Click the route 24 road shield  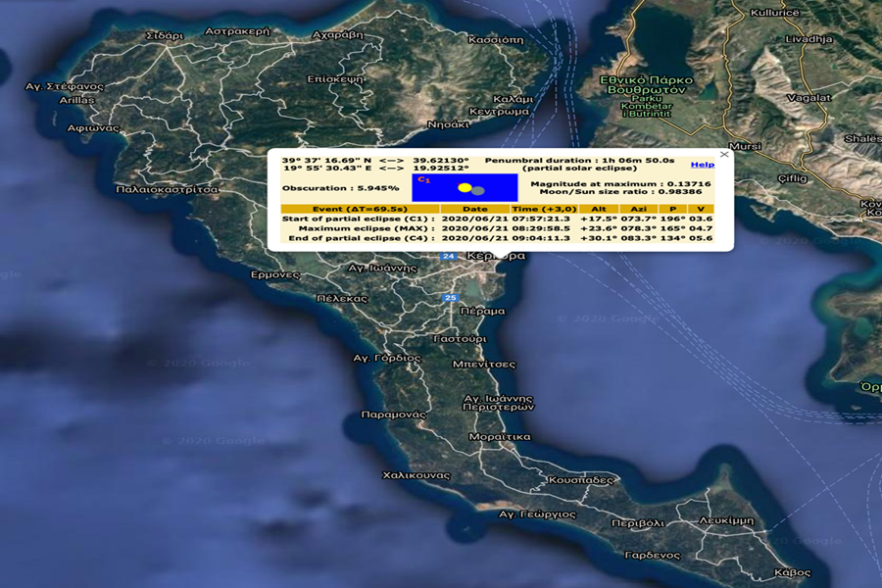tap(448, 256)
